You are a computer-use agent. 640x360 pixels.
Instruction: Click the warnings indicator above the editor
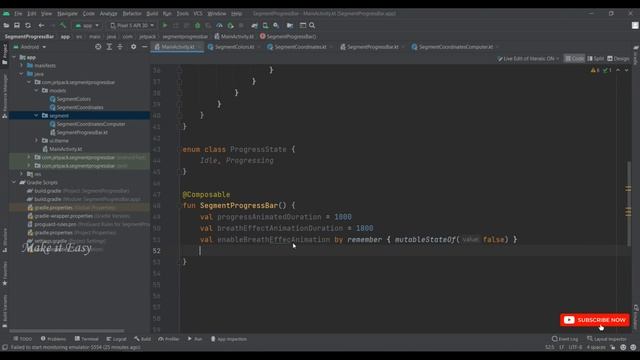(x=595, y=70)
